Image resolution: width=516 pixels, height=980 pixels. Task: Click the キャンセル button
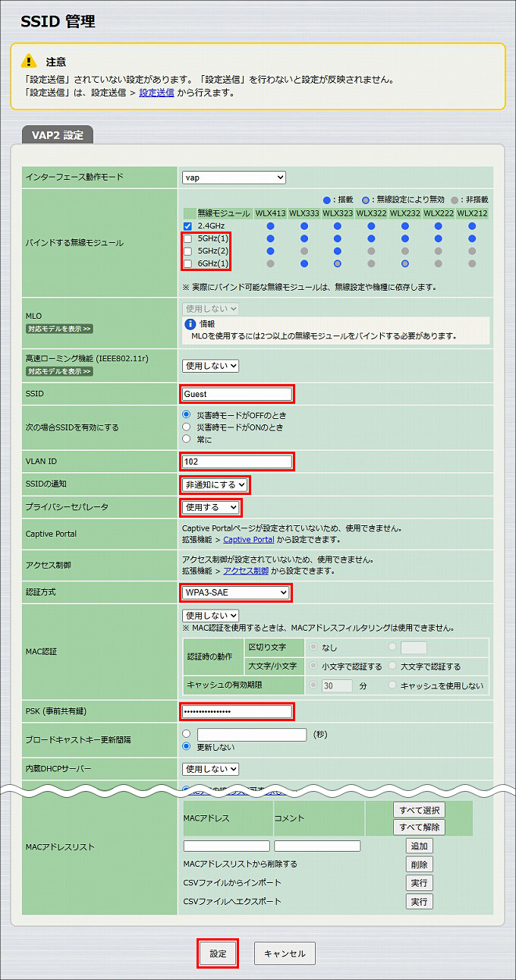point(285,953)
